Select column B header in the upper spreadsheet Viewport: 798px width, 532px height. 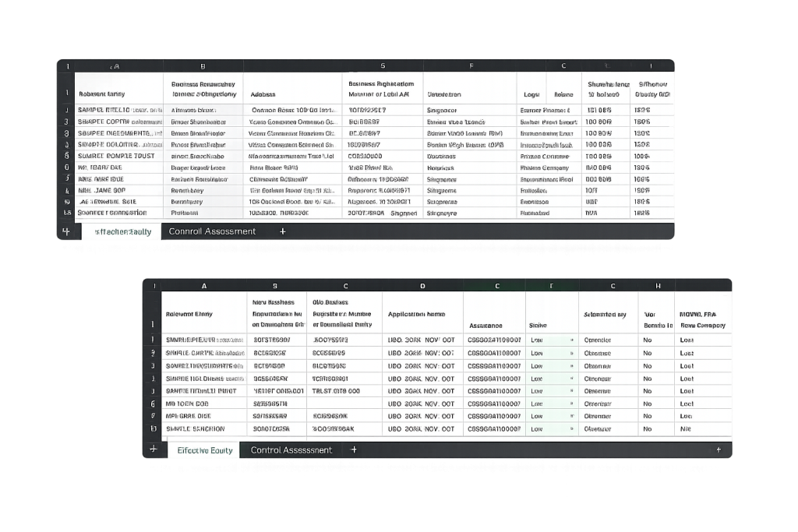[x=202, y=66]
